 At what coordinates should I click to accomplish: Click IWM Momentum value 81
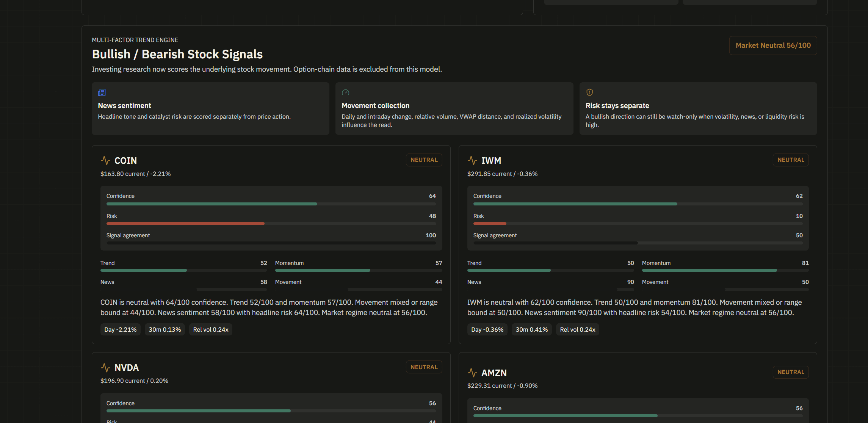tap(805, 263)
